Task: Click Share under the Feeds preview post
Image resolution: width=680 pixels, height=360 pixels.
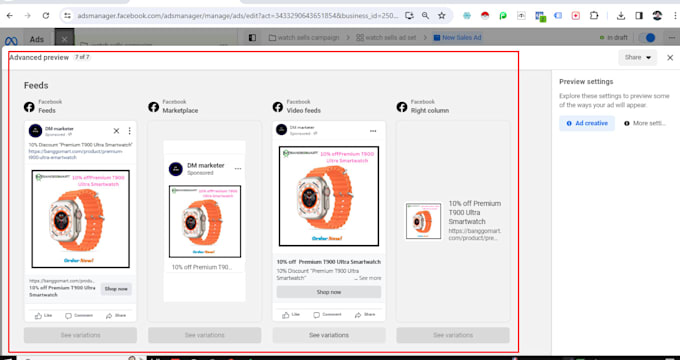Action: tap(116, 316)
